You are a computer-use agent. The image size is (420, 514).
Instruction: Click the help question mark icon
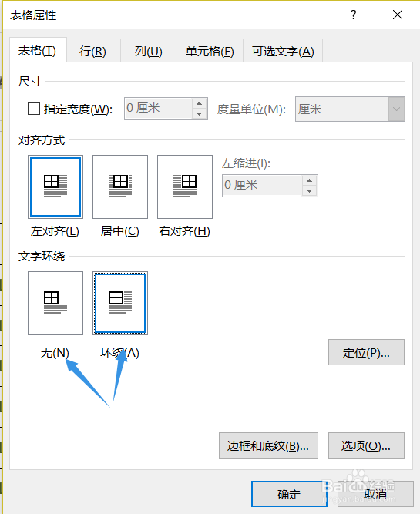[354, 15]
